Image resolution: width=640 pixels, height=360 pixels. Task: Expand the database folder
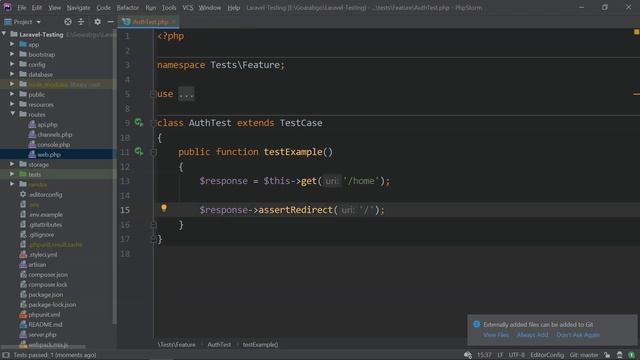[12, 74]
